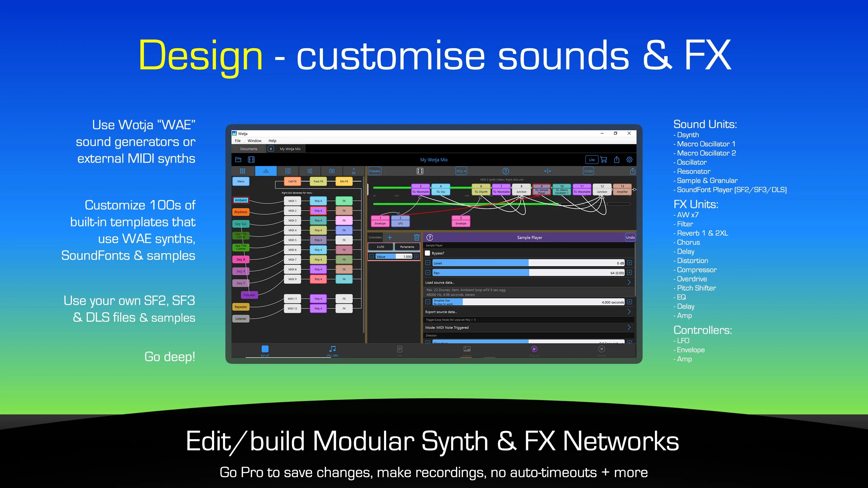Click the Level slider bar

tap(529, 263)
